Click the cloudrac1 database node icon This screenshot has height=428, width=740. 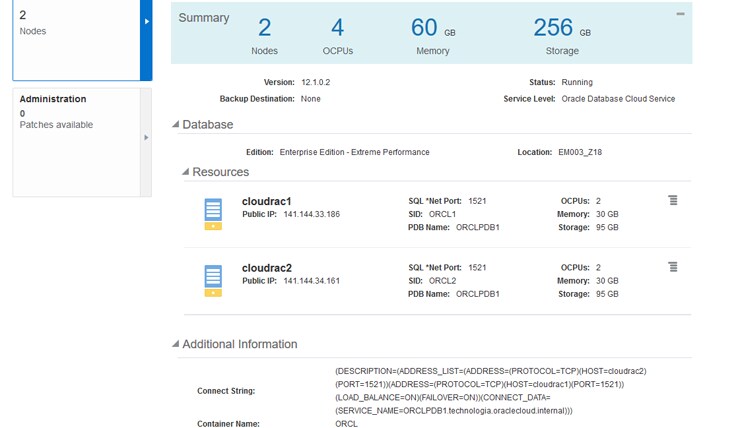(212, 213)
